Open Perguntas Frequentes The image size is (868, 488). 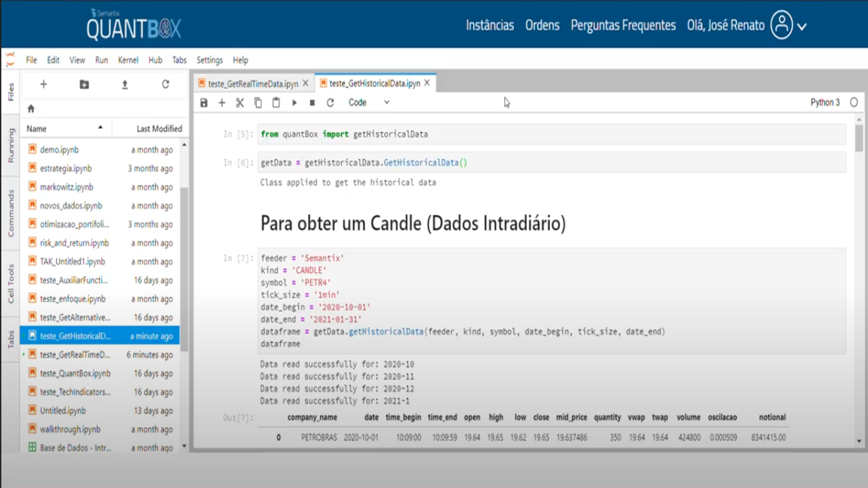click(623, 26)
